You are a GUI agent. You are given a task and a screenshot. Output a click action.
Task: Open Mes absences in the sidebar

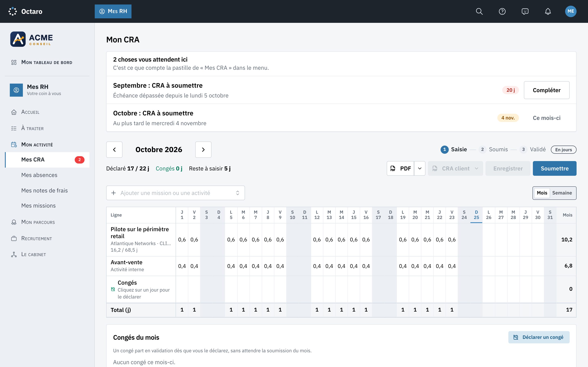coord(39,175)
